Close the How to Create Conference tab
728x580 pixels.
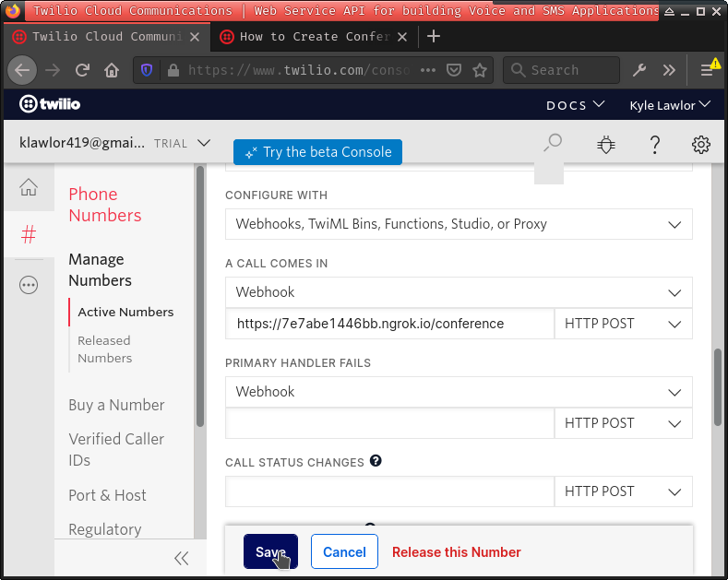402,37
